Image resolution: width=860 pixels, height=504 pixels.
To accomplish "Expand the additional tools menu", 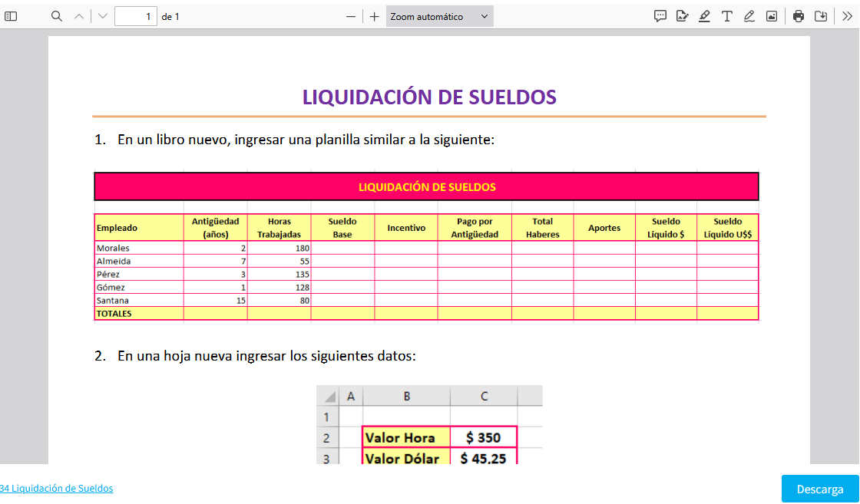I will tap(847, 16).
